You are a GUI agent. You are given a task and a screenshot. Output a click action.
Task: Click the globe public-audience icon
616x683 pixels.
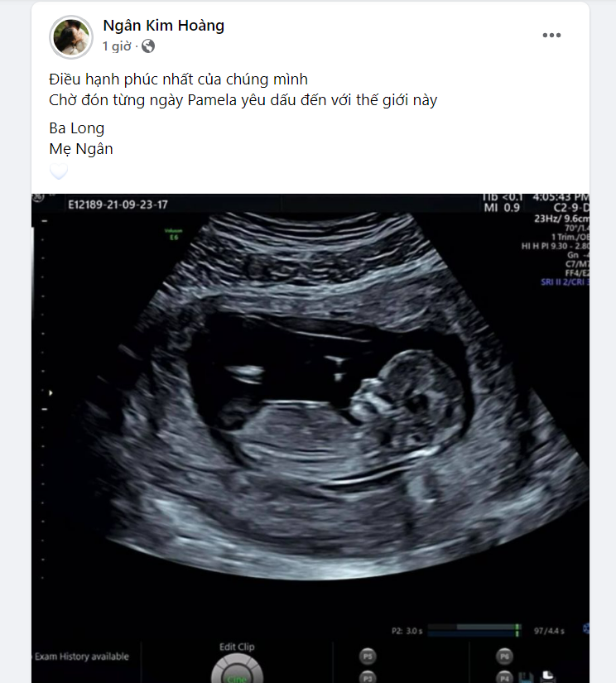pyautogui.click(x=148, y=46)
